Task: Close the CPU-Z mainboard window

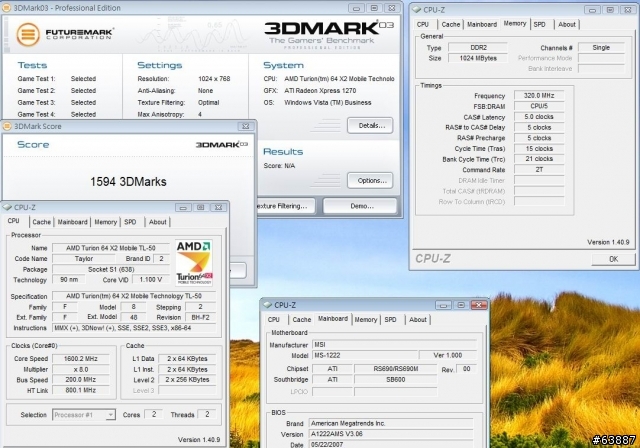Action: pos(479,305)
